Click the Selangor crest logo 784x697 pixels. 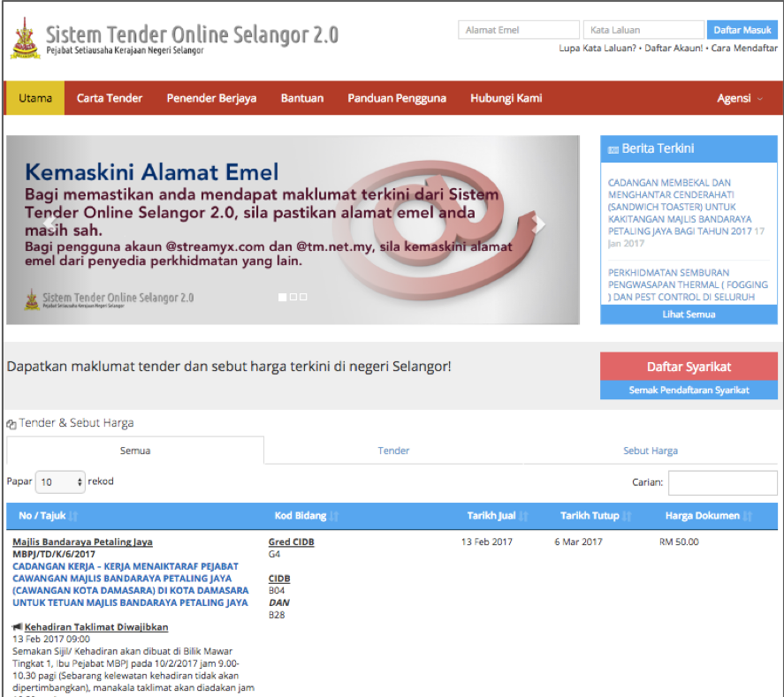click(x=25, y=38)
